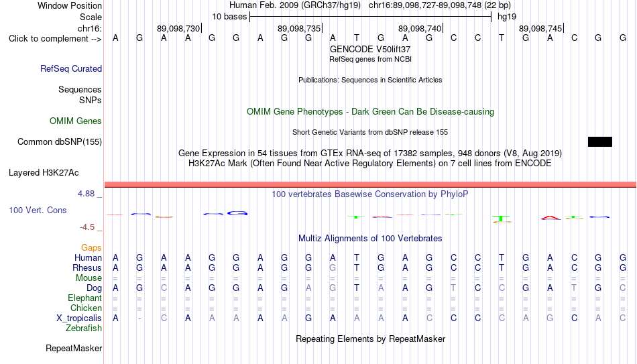Click the 89,098,730 position marker
Viewport: 637px width, 364px height.
click(179, 28)
